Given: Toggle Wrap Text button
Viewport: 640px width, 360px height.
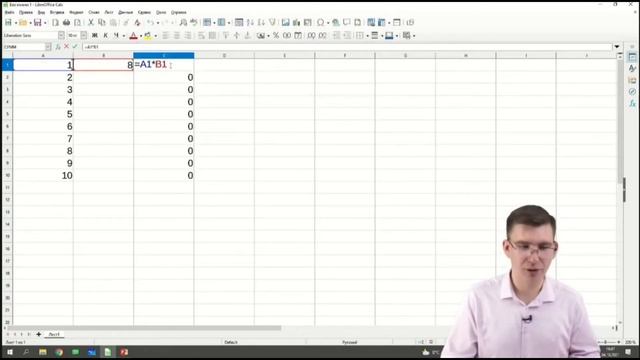Looking at the screenshot, I should coord(201,36).
